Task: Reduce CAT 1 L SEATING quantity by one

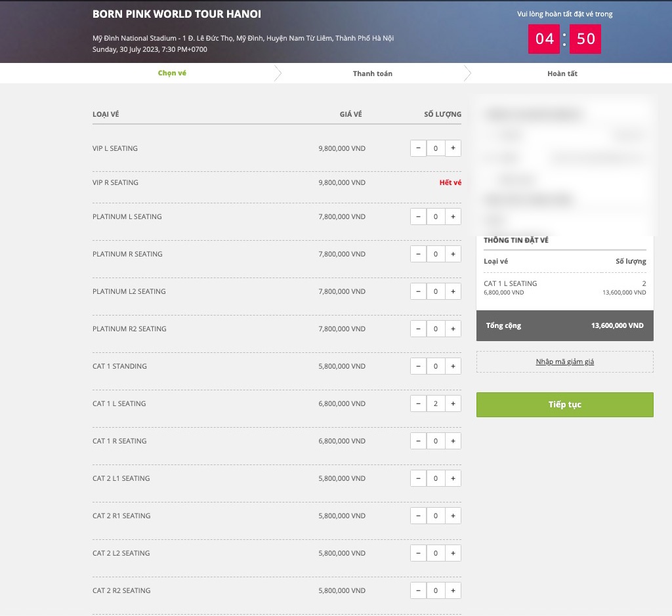Action: [x=419, y=403]
